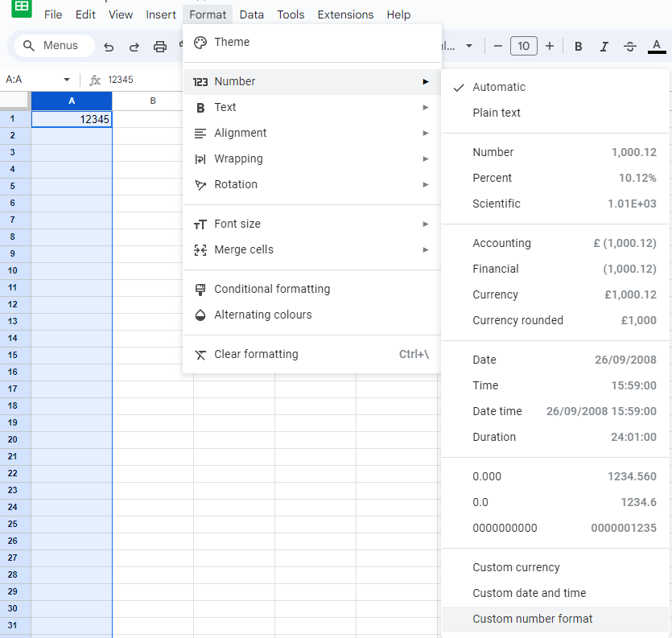Open the text colour picker
672x638 pixels.
[656, 47]
